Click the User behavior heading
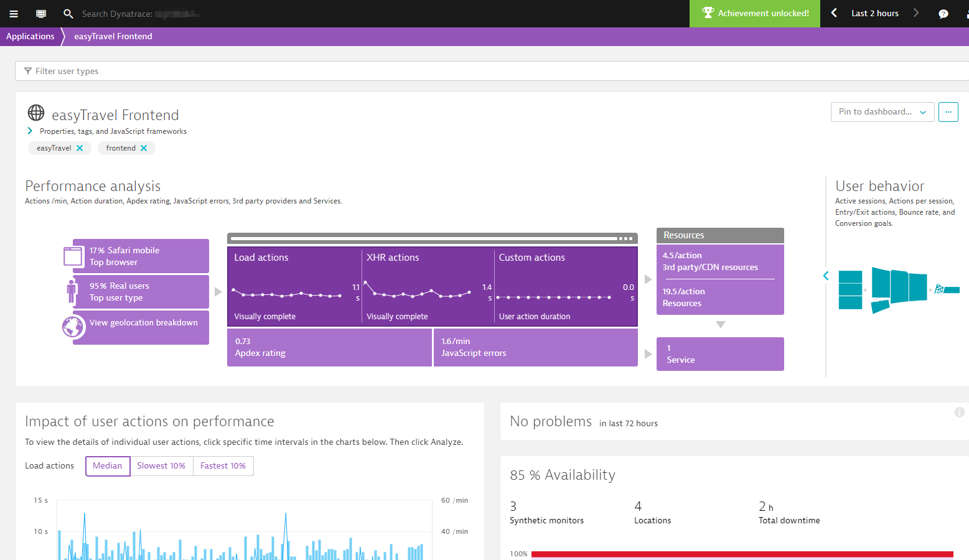The image size is (969, 560). click(x=879, y=186)
